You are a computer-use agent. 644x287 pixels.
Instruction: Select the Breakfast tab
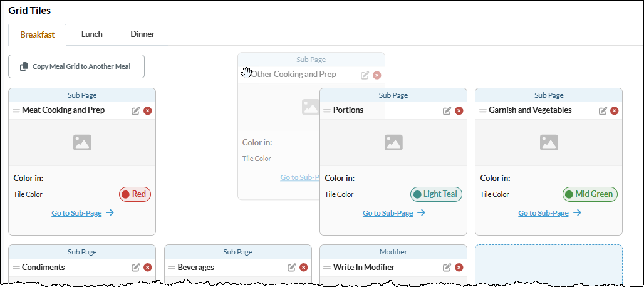(38, 35)
